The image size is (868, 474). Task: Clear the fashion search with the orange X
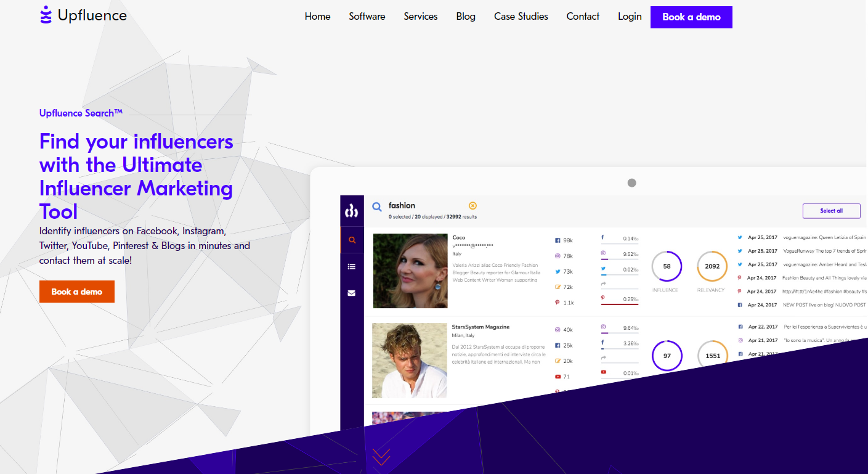tap(473, 206)
